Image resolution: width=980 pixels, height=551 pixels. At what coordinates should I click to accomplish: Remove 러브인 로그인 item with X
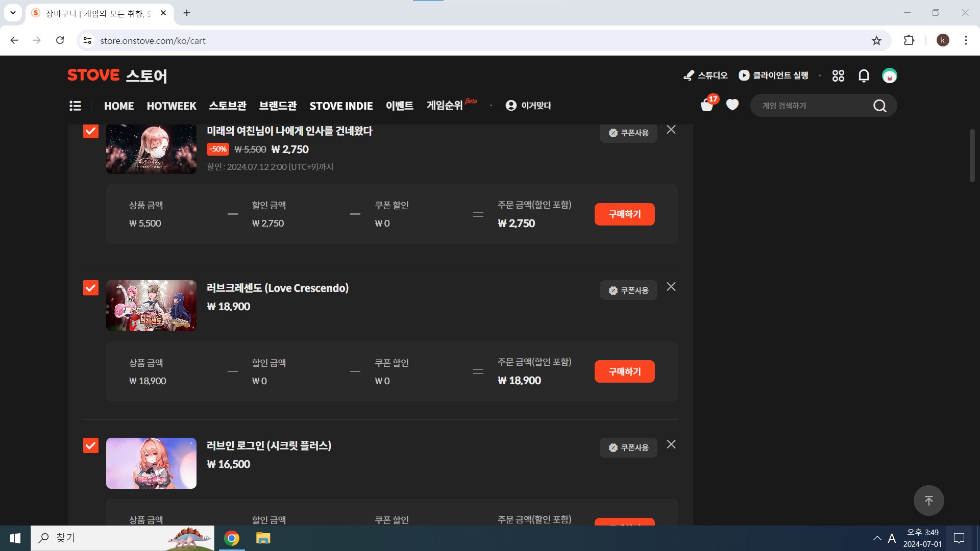point(671,444)
